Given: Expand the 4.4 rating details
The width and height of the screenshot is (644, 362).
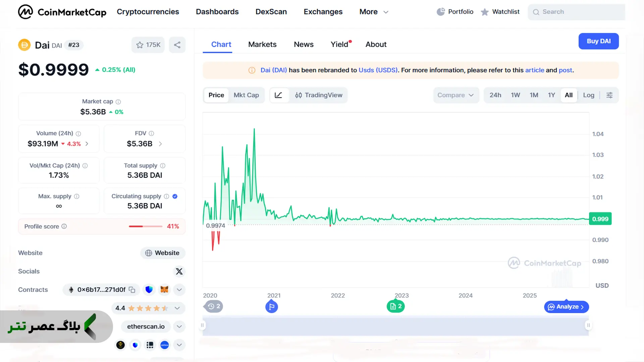Looking at the screenshot, I should coord(177,308).
